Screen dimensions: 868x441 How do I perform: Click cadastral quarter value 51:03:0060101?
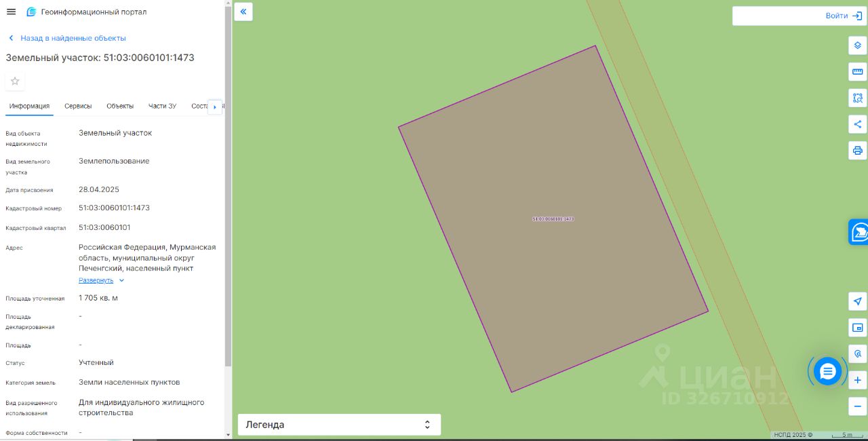[x=104, y=227]
